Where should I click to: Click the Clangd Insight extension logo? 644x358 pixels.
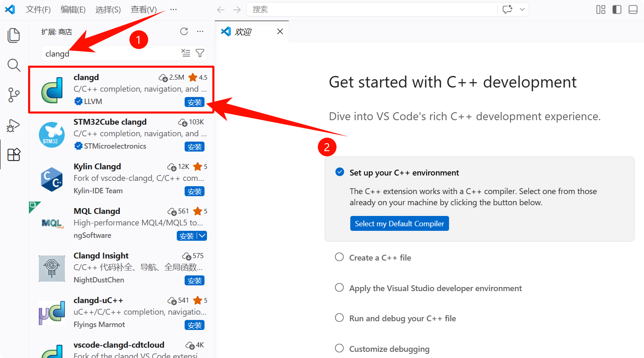[x=52, y=268]
